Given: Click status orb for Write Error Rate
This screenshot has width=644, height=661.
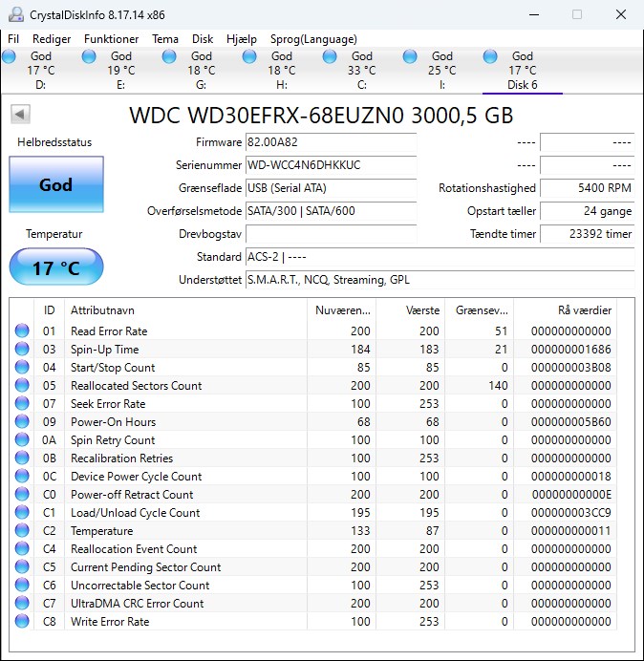Looking at the screenshot, I should pyautogui.click(x=22, y=621).
